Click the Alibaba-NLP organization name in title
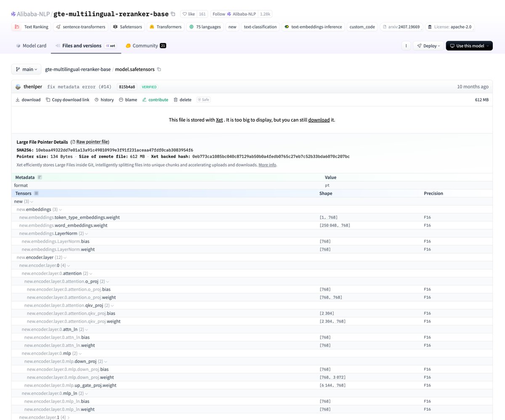The width and height of the screenshot is (505, 420). tap(34, 14)
